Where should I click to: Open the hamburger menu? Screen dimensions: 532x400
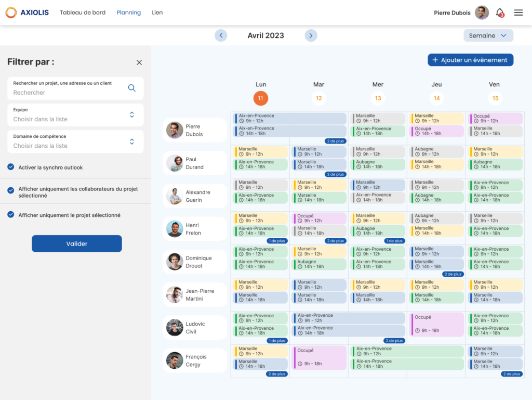[518, 12]
